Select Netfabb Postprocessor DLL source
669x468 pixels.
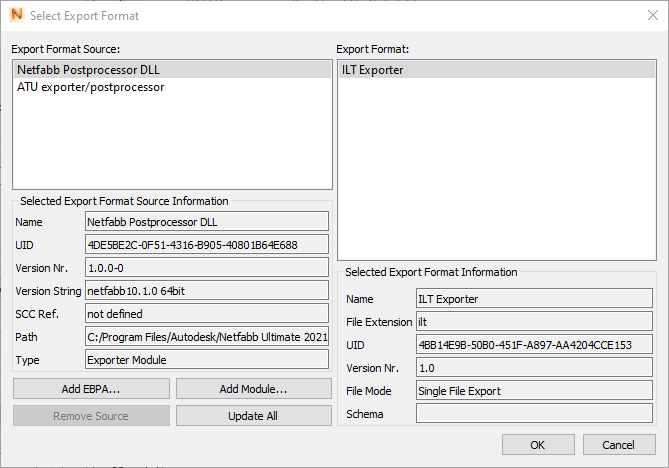[88, 70]
